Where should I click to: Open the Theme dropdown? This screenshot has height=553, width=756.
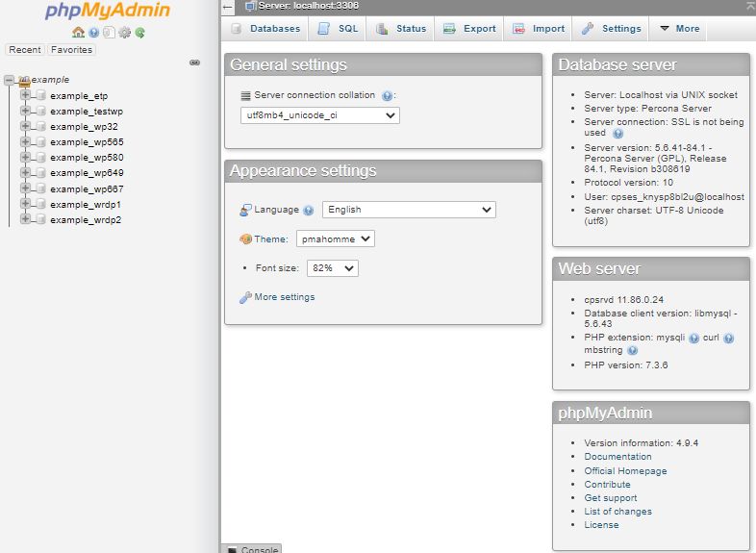pyautogui.click(x=335, y=239)
